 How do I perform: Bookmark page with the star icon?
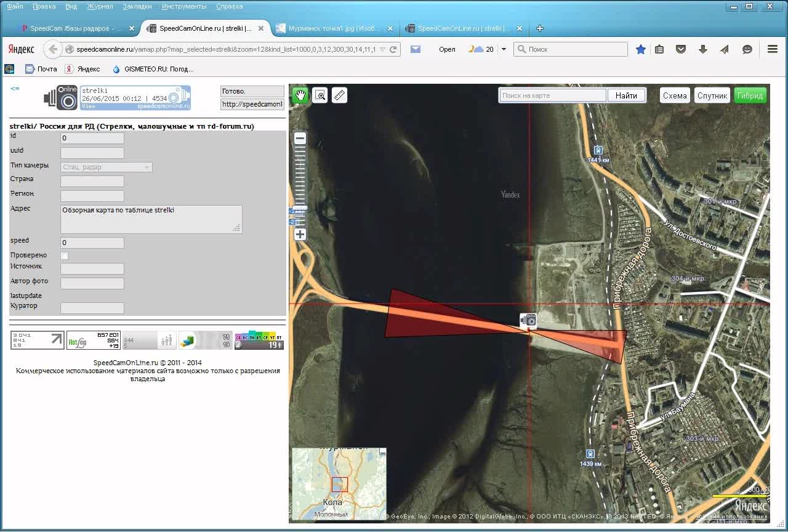[x=641, y=49]
